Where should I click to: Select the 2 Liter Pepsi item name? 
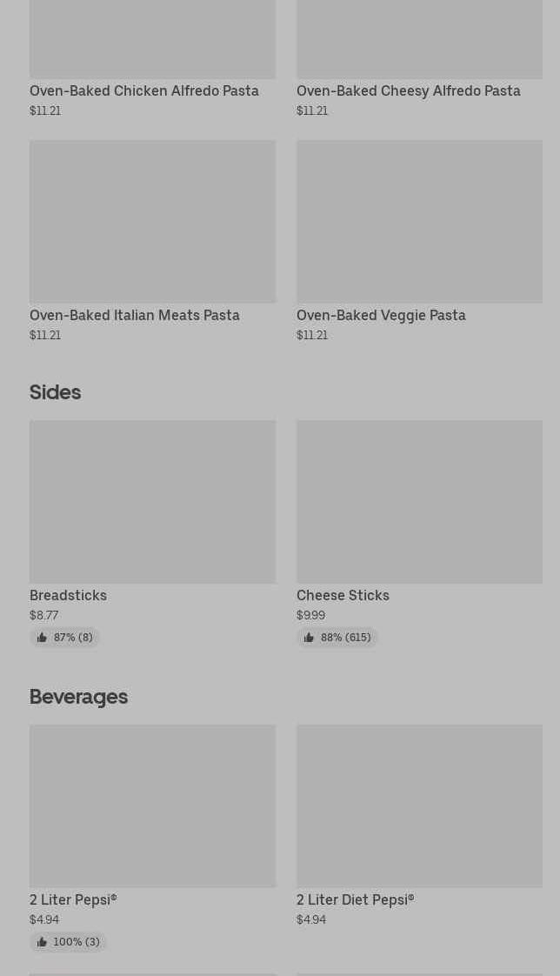click(x=73, y=899)
